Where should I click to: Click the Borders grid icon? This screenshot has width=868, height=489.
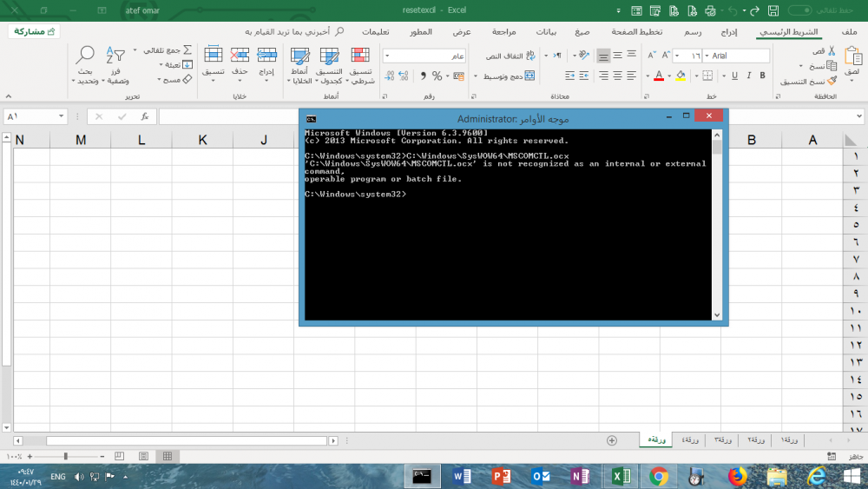click(x=707, y=76)
